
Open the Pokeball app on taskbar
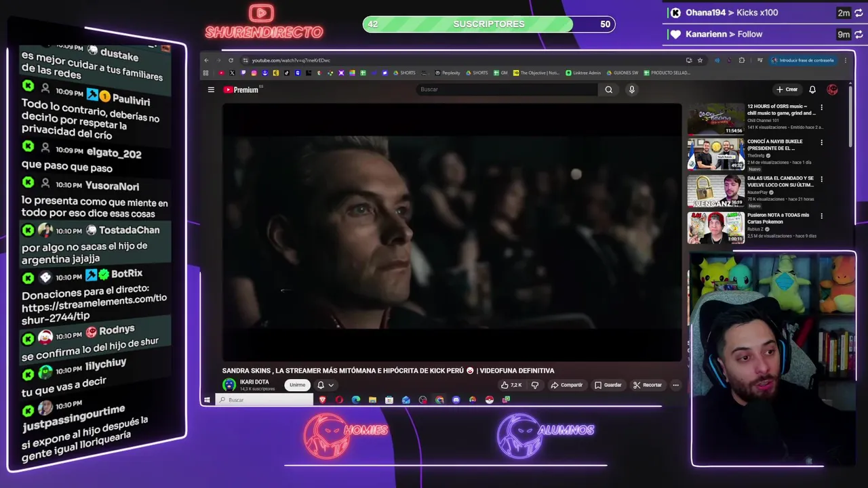490,400
